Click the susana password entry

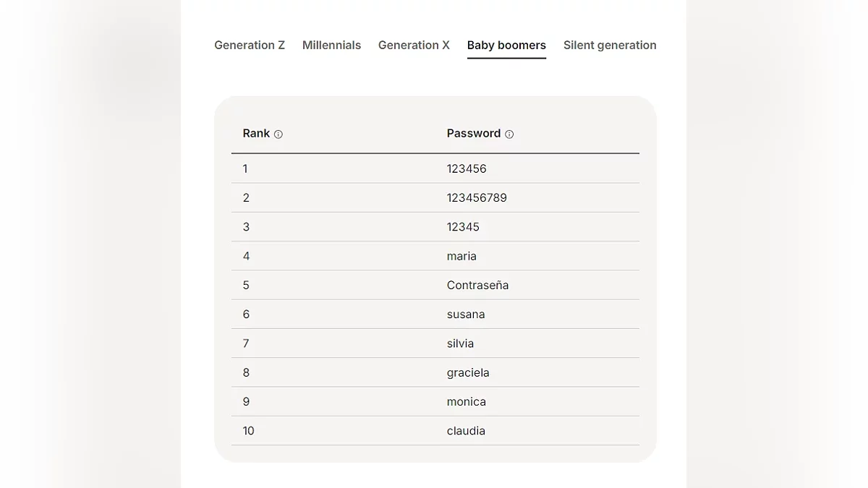[466, 314]
